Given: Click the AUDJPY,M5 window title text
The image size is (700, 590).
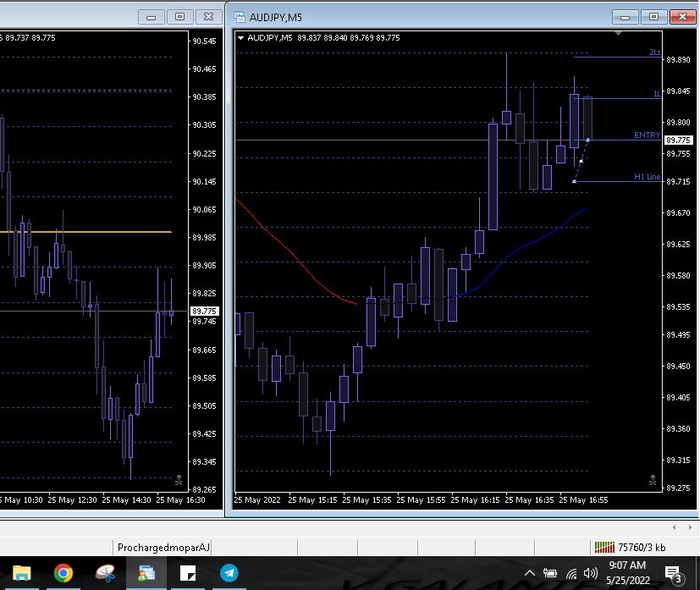Looking at the screenshot, I should pos(275,18).
